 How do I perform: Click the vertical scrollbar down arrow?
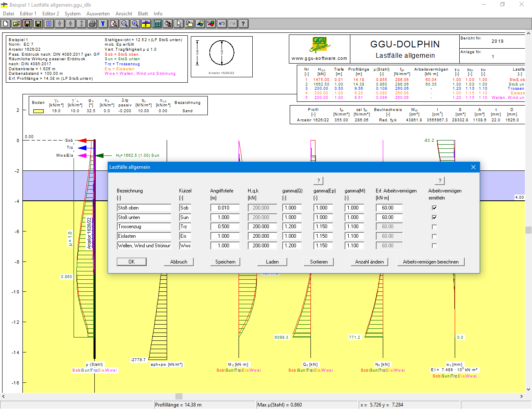coord(528,389)
